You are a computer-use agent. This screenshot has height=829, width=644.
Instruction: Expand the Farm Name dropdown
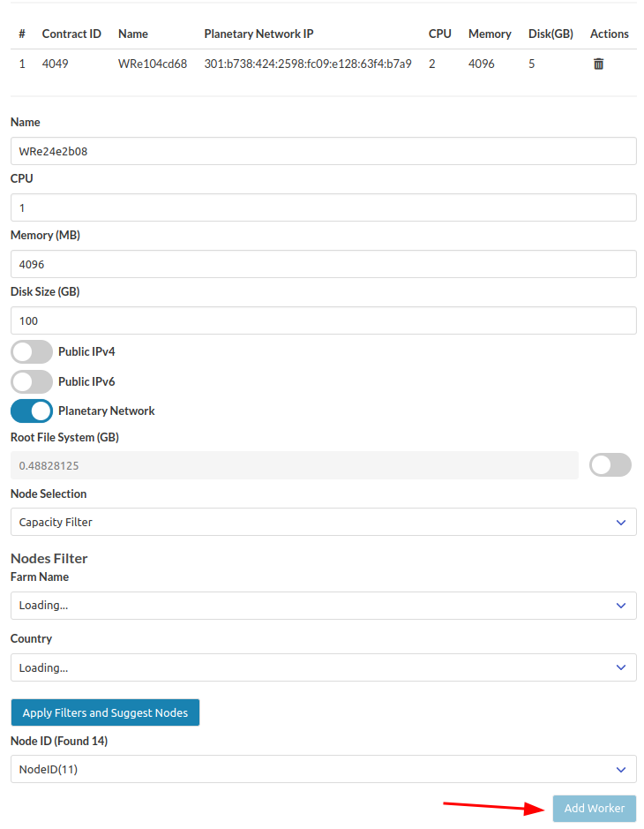coord(620,605)
